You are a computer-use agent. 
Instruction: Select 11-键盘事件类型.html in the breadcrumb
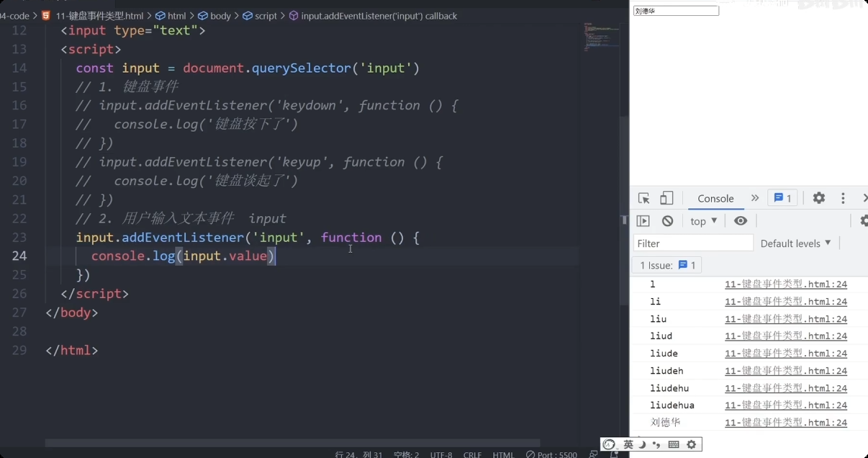[x=99, y=15]
